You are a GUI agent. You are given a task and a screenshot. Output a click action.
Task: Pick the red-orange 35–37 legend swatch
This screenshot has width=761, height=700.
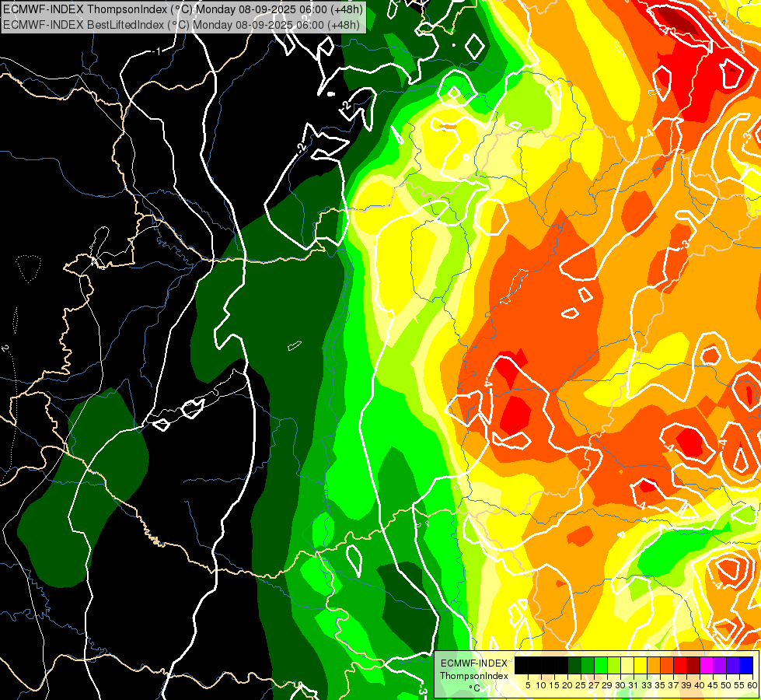tap(667, 665)
